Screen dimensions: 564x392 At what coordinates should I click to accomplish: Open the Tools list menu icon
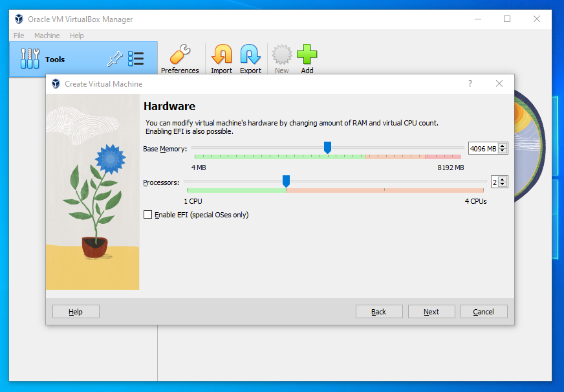click(x=136, y=59)
